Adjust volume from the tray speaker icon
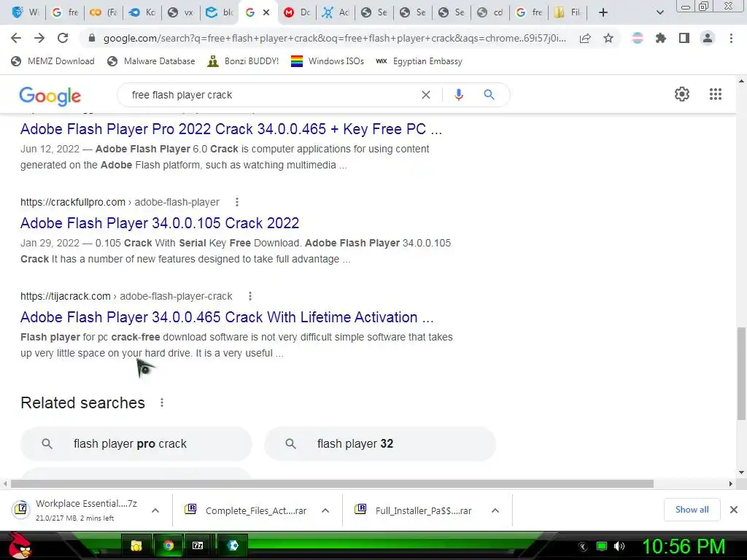747x560 pixels. pos(619,546)
